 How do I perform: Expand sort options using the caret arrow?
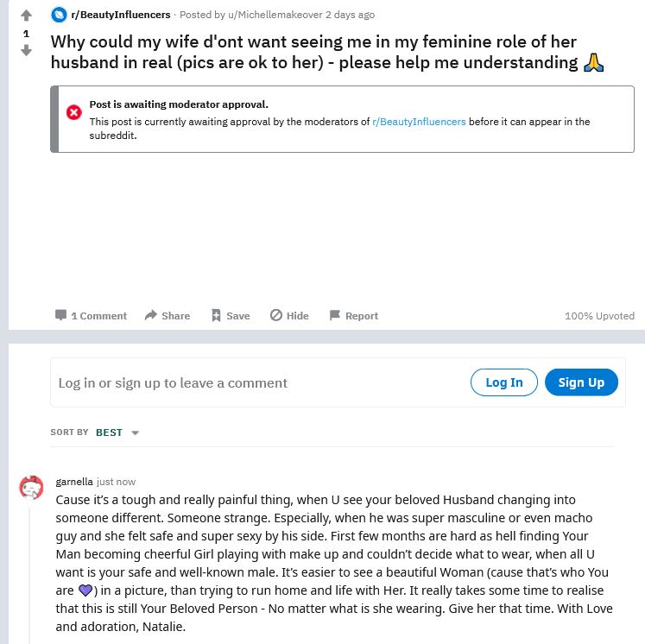[x=135, y=432]
